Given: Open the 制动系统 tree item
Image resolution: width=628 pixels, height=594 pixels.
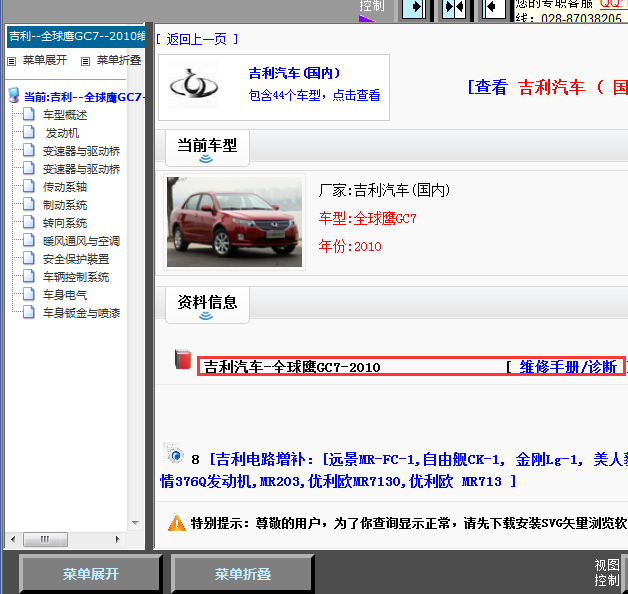Looking at the screenshot, I should tap(65, 205).
